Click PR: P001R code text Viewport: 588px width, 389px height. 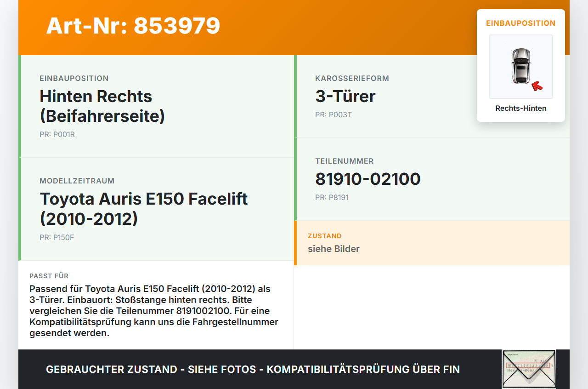(x=57, y=135)
